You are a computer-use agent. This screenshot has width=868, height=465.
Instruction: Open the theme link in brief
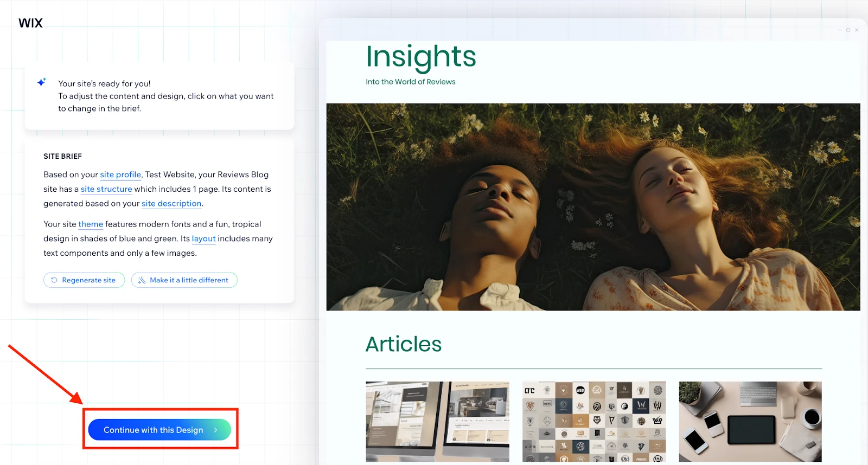coord(91,224)
